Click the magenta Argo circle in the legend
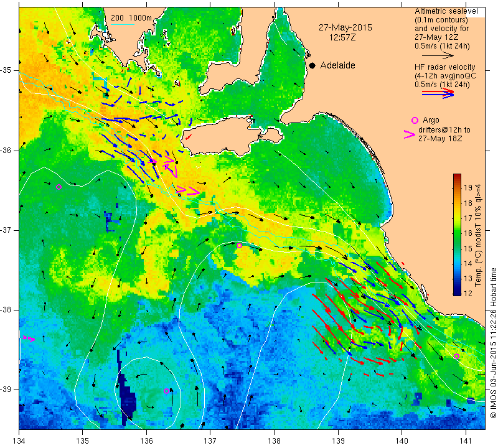The height and width of the screenshot is (448, 498). click(x=415, y=120)
